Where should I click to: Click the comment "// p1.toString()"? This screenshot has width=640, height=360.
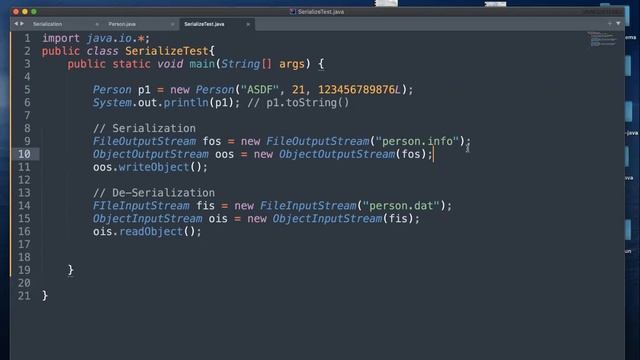pos(298,102)
